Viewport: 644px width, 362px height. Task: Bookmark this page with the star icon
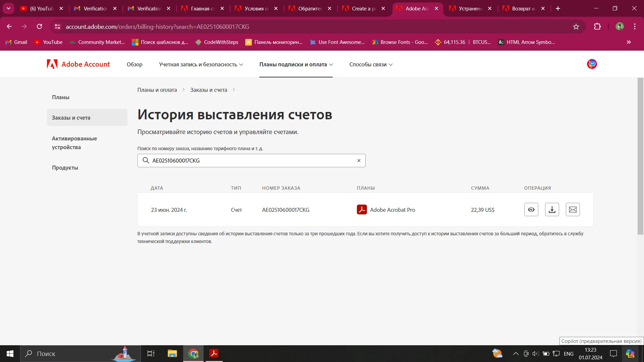(576, 27)
